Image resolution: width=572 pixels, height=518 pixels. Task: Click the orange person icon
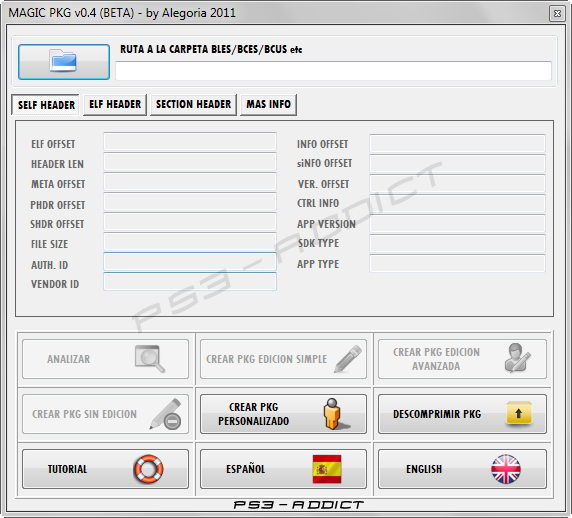(334, 414)
